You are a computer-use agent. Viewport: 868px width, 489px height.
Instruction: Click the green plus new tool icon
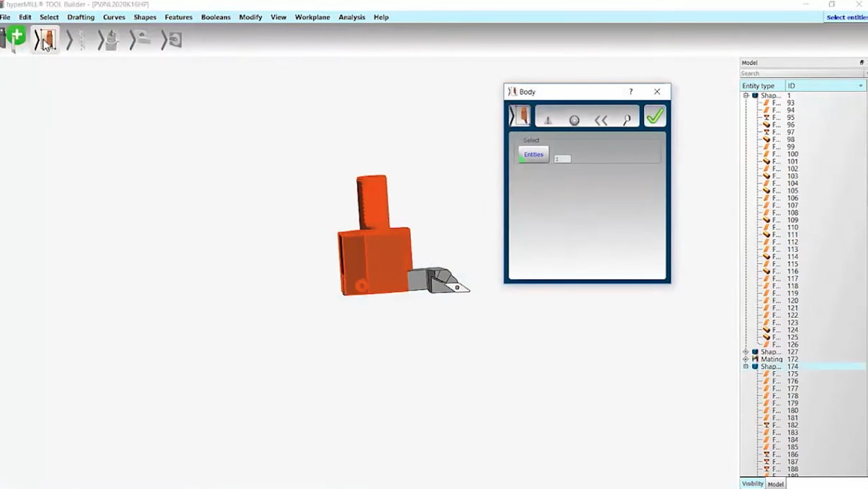16,37
